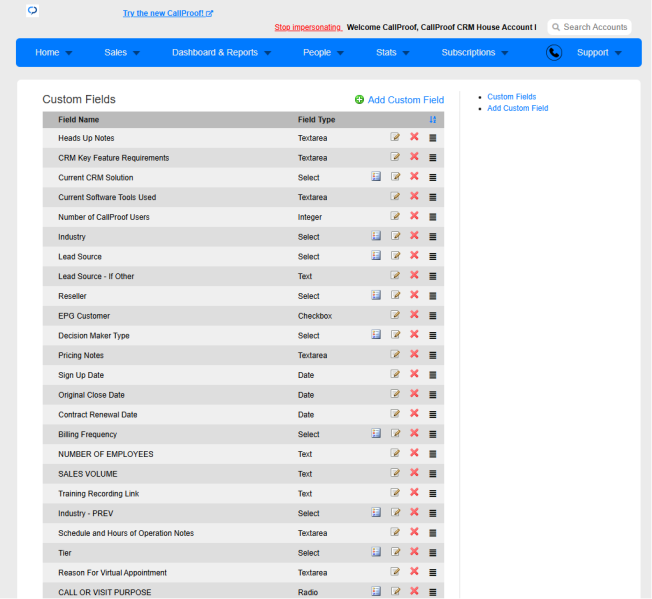Edit Reason For Virtual Appointment field
This screenshot has height=599, width=652.
click(395, 571)
